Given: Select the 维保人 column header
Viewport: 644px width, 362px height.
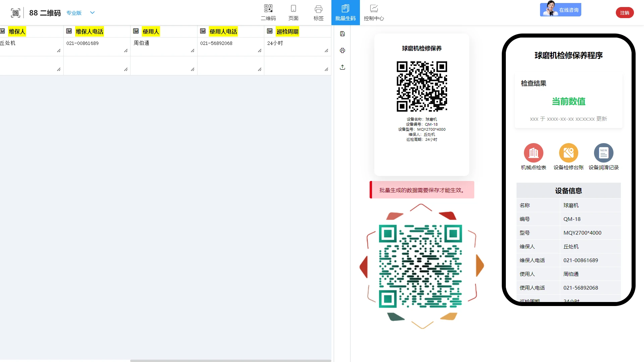Looking at the screenshot, I should pos(17,32).
